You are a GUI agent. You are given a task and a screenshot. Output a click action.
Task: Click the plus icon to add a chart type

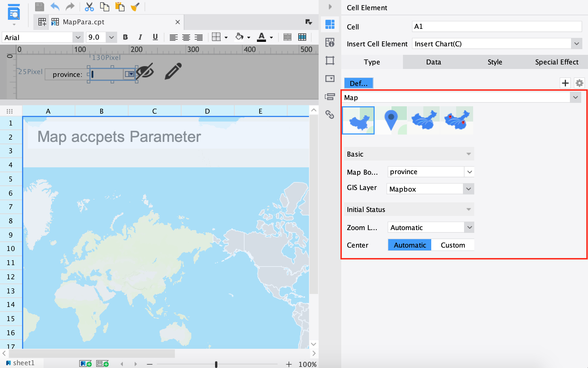pyautogui.click(x=566, y=83)
